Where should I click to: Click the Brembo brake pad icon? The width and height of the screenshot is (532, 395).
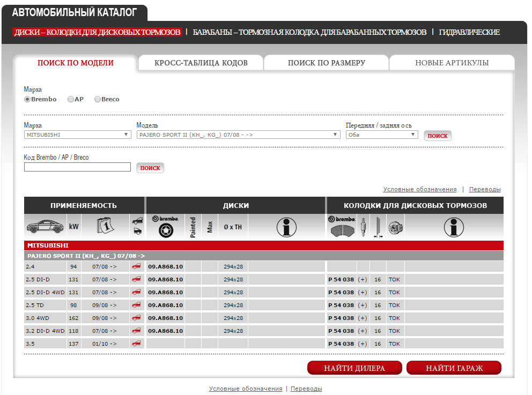coord(342,227)
